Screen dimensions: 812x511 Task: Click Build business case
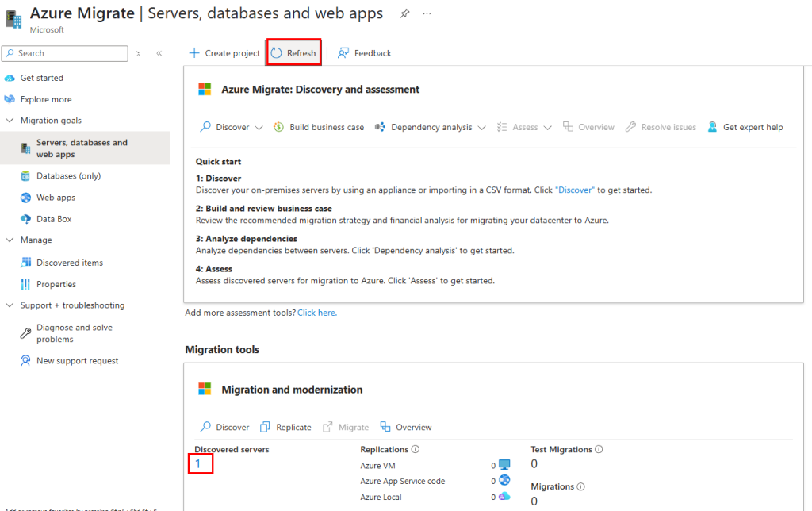tap(319, 127)
